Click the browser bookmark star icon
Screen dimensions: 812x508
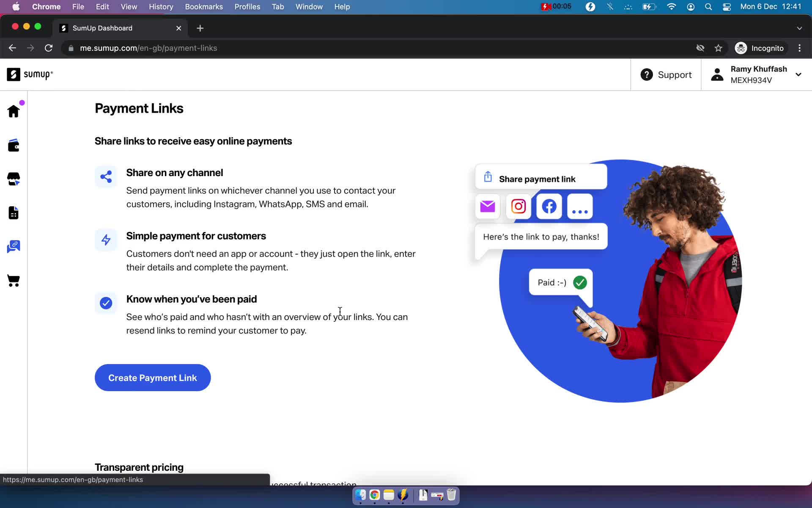pyautogui.click(x=718, y=48)
